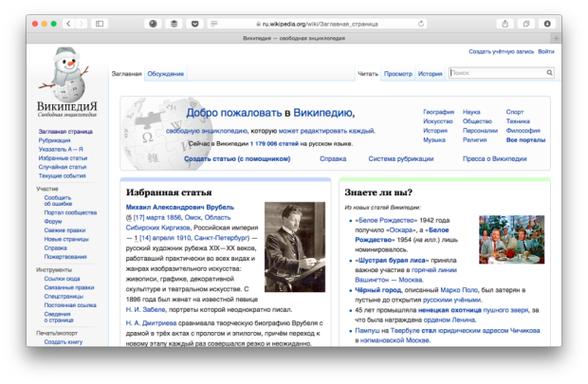This screenshot has height=384, width=588.
Task: Click the Safari address bar URL field
Action: pos(317,24)
